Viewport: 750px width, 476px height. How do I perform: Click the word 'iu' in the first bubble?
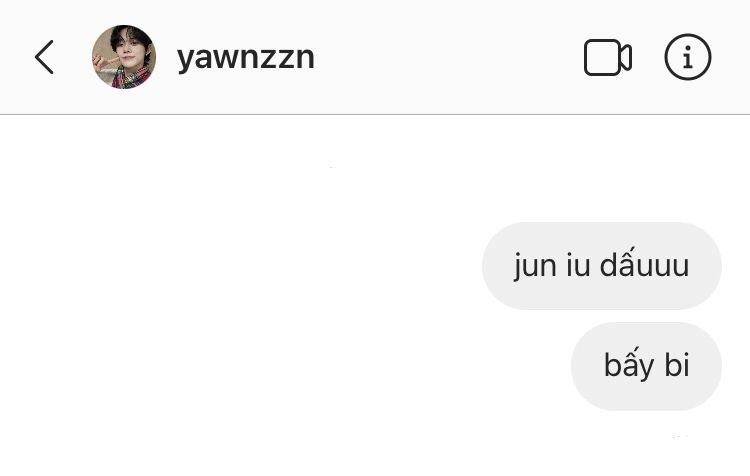(578, 266)
